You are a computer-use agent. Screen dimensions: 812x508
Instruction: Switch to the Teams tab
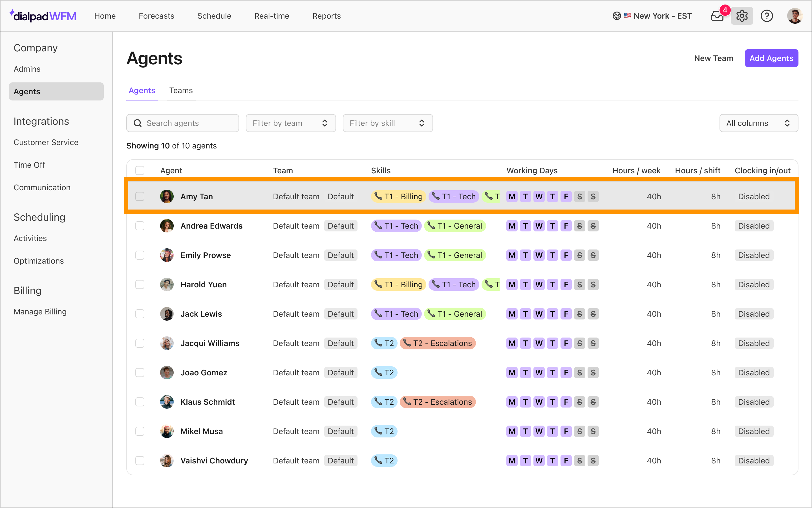coord(181,90)
